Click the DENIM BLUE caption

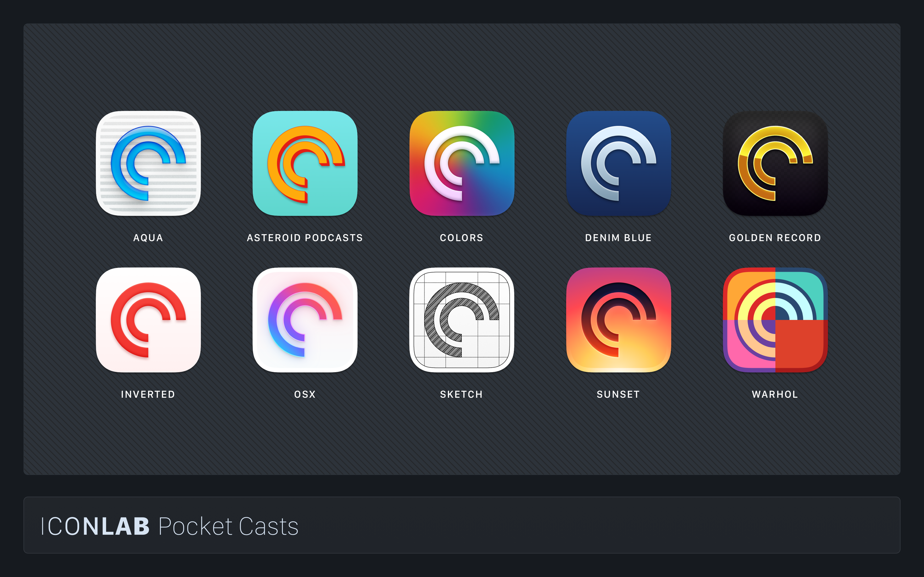(x=618, y=237)
